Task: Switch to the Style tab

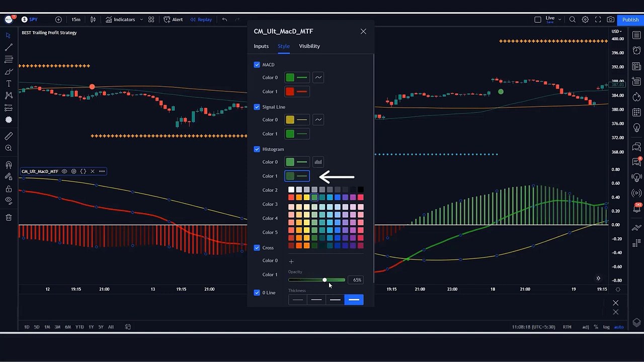Action: point(284,46)
